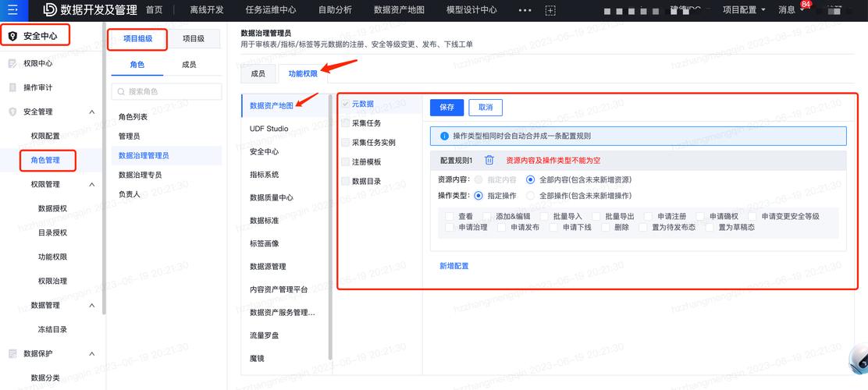Open the 权限中心 sidebar icon item
Image resolution: width=868 pixels, height=390 pixels.
[12, 63]
